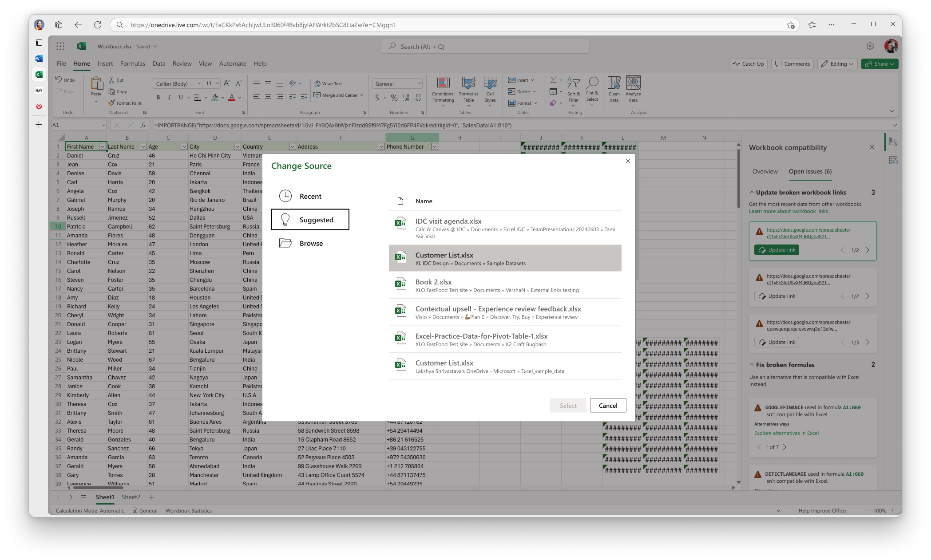This screenshot has height=560, width=931.
Task: Activate Format Painter brush
Action: [112, 103]
